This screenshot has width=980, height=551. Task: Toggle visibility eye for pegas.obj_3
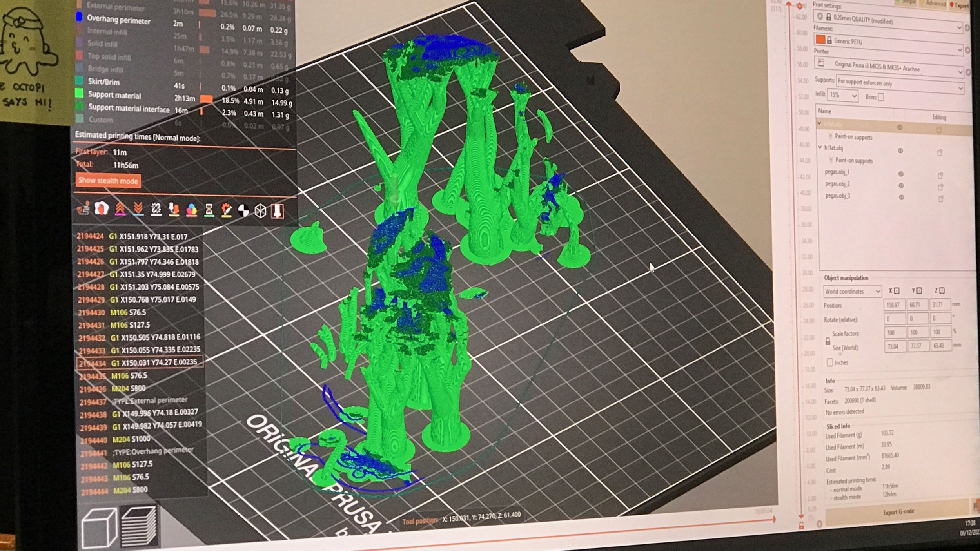coord(901,198)
